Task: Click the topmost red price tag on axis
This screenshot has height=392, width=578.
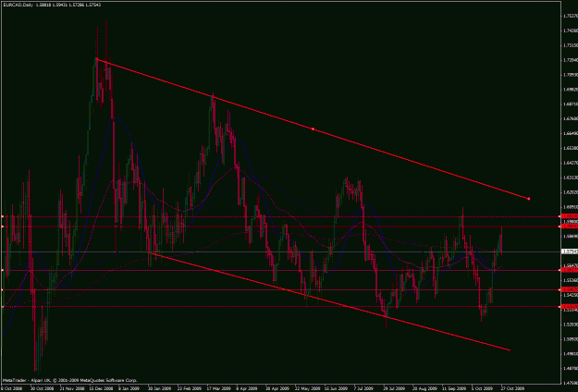Action: [570, 216]
